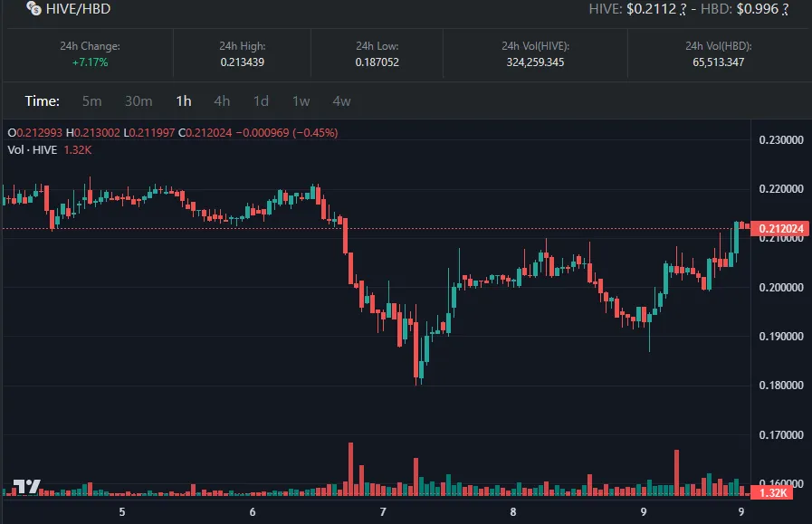Click date label 7 on time axis
Image resolution: width=812 pixels, height=524 pixels.
coord(383,512)
